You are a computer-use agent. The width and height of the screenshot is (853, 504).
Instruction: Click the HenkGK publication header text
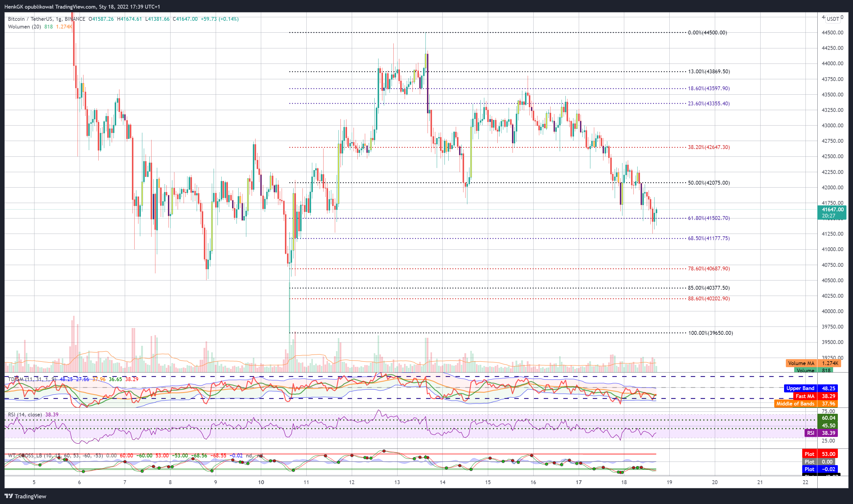[82, 7]
